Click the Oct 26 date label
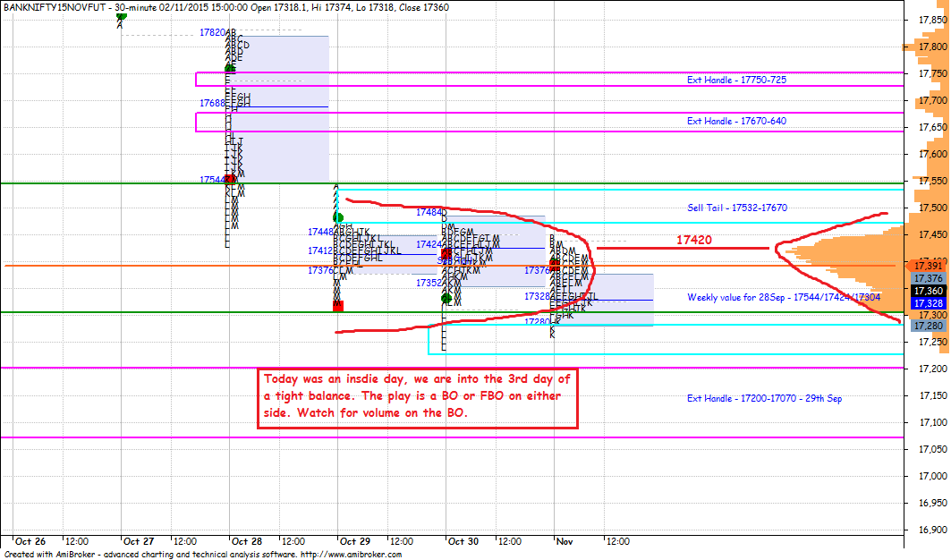 coord(30,541)
